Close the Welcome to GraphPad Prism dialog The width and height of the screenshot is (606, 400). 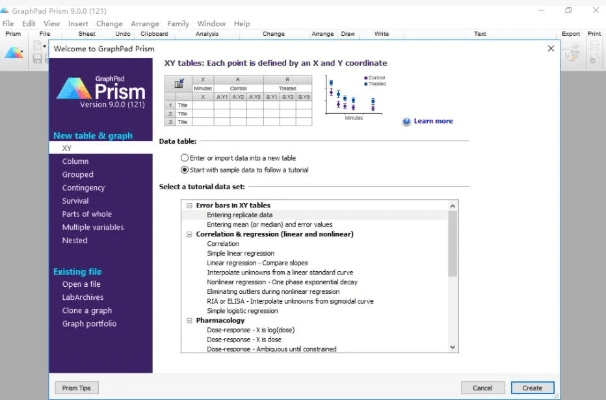551,48
